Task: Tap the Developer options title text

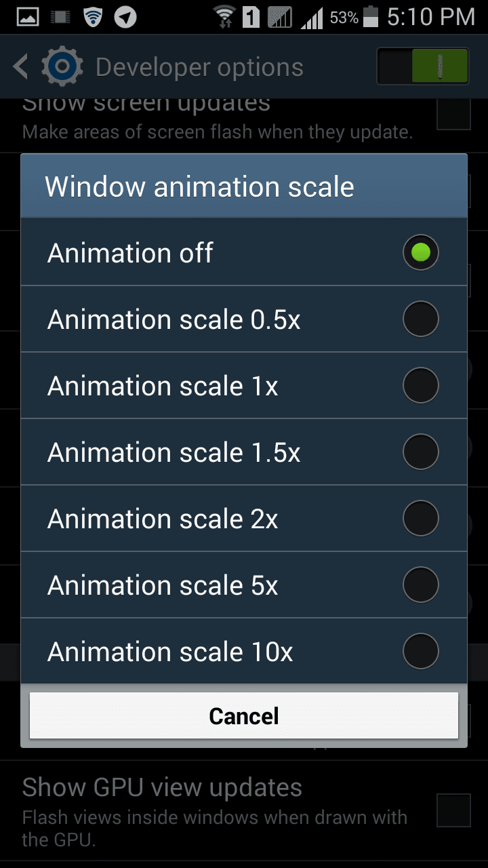Action: 199,67
